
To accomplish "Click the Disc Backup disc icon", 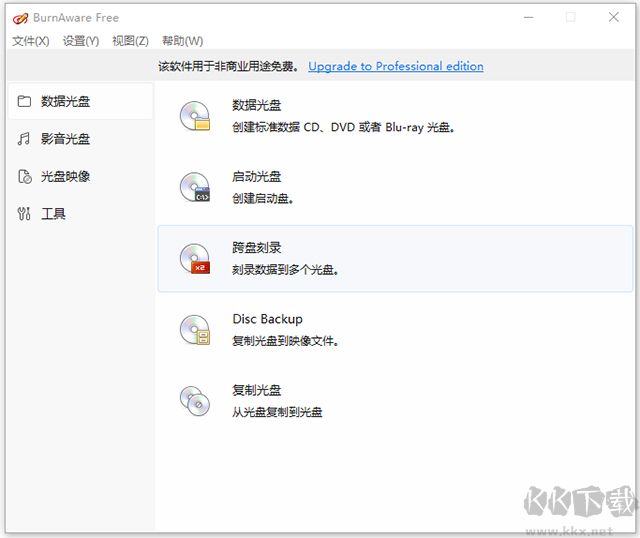I will [x=195, y=330].
